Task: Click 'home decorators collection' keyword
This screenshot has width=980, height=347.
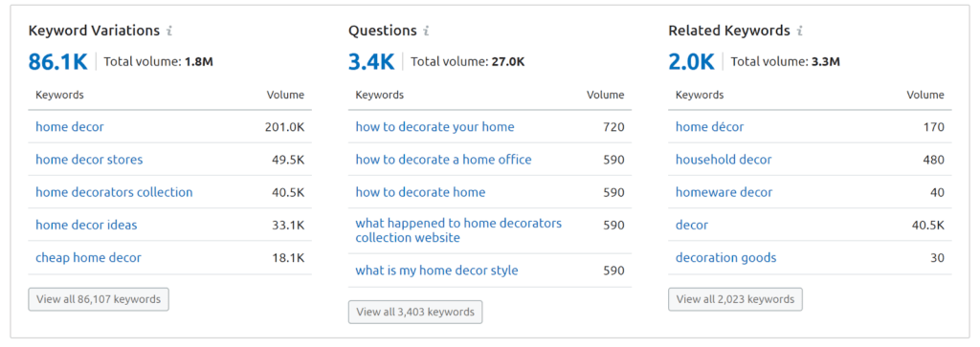Action: coord(115,192)
